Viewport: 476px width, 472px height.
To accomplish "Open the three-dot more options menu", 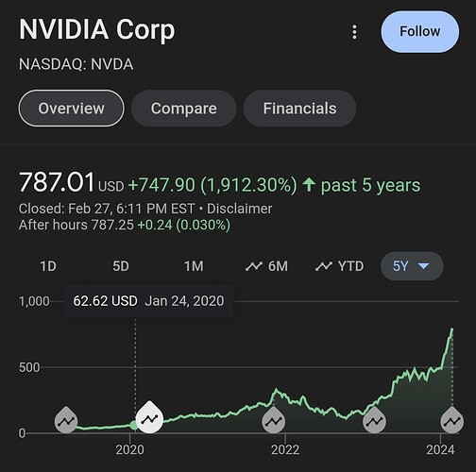I will pyautogui.click(x=354, y=32).
